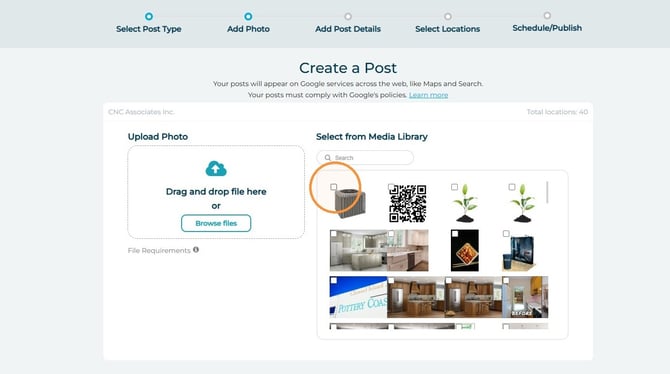Screen dimensions: 670x374
Task: Check the trade show booth image checkbox
Action: click(506, 234)
